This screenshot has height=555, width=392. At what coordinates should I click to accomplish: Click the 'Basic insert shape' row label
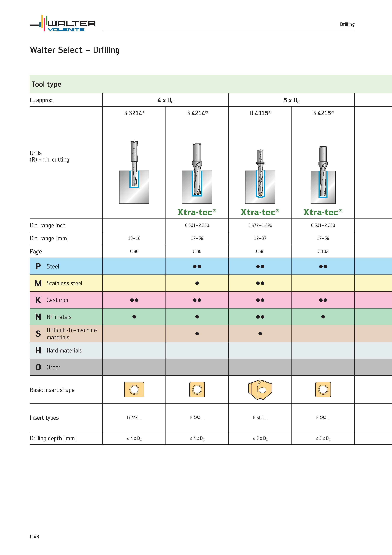[x=52, y=390]
